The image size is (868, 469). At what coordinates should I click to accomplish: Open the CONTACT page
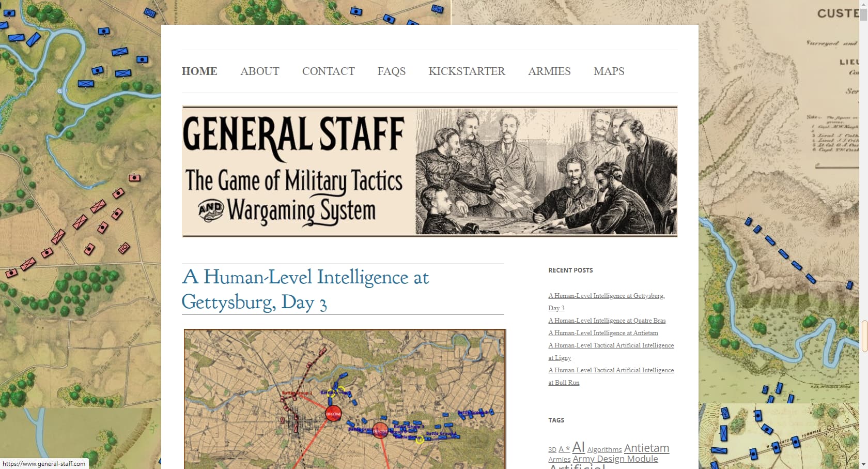coord(329,71)
